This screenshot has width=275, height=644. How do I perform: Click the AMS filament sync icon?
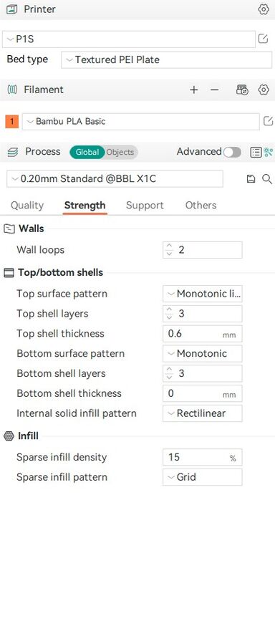pyautogui.click(x=242, y=90)
